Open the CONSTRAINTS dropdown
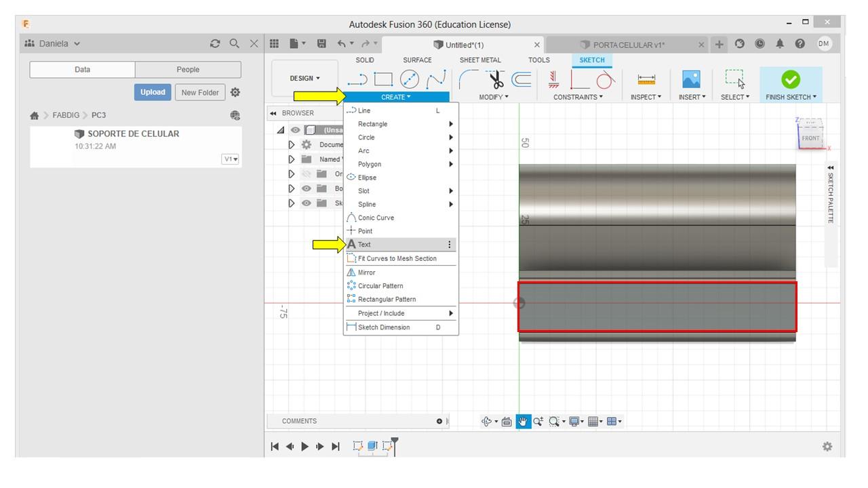The image size is (868, 488). [x=578, y=97]
